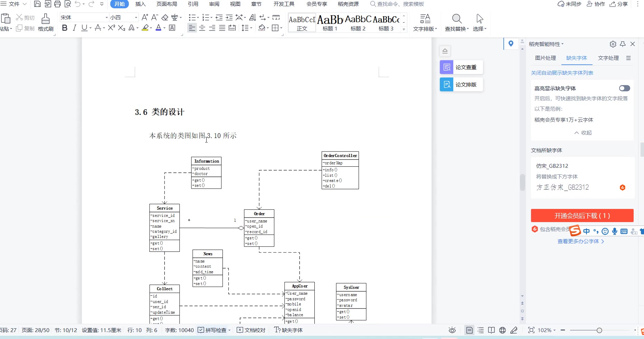Click the sort (A-Z) icon
The width and height of the screenshot is (644, 339).
click(x=253, y=17)
